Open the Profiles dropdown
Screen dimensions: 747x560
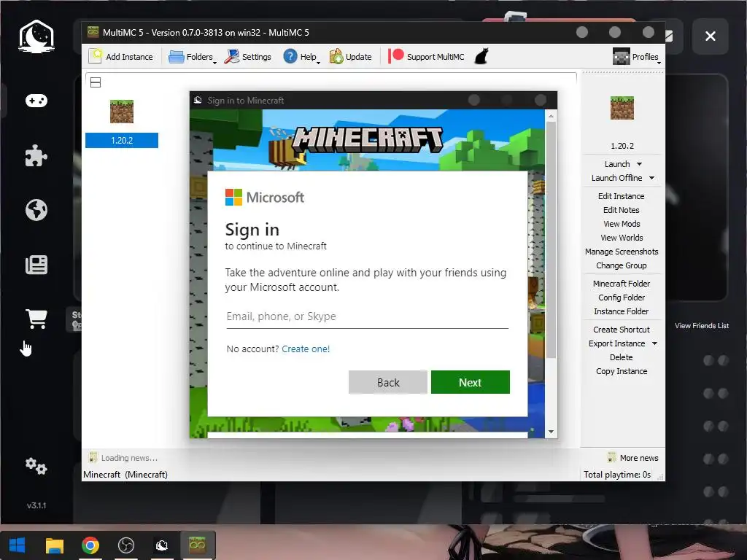[636, 57]
